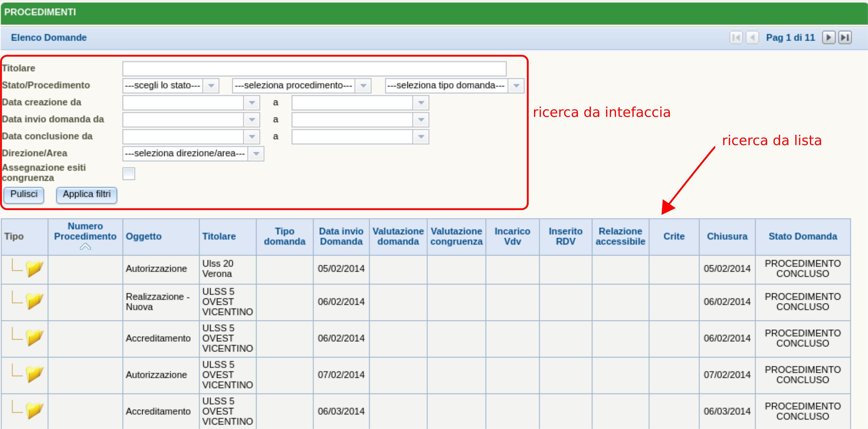This screenshot has height=429, width=868.
Task: Sort by Data invio Domanda column header
Action: pos(341,236)
